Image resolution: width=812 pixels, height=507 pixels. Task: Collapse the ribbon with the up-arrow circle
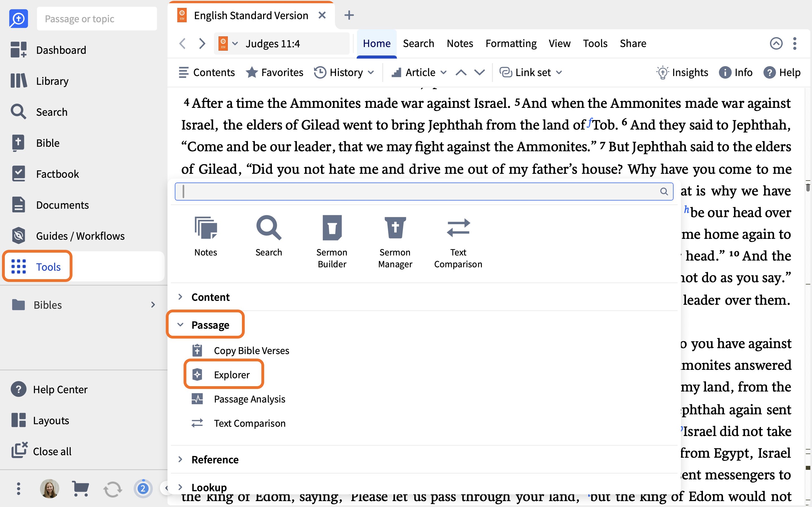[776, 44]
